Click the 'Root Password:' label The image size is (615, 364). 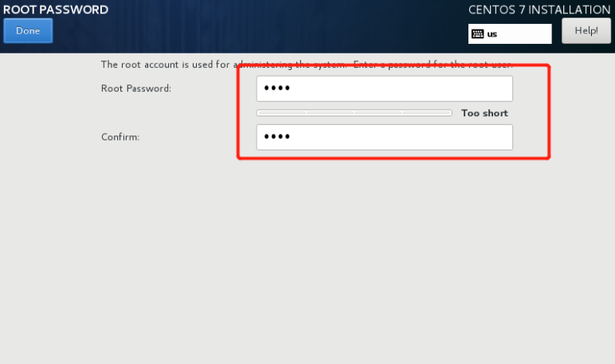(x=136, y=88)
